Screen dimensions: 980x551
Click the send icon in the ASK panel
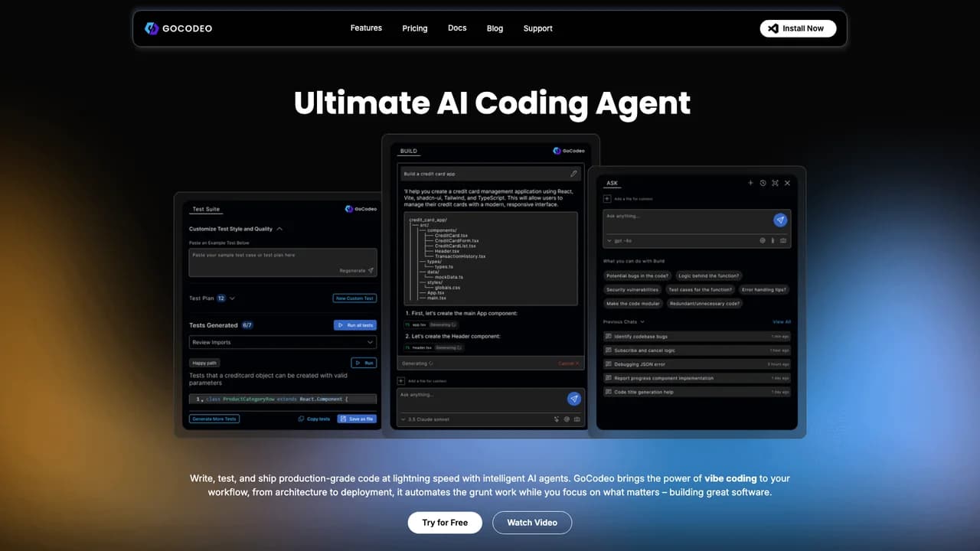pos(780,220)
